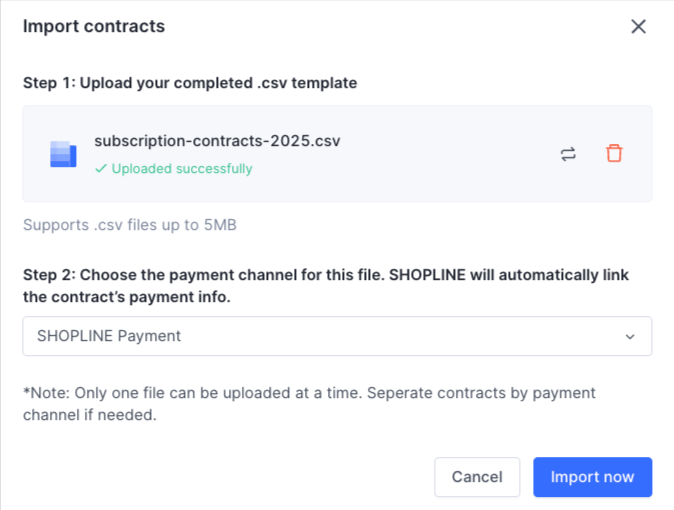
Task: Click the Supports .csv files size hint
Action: tap(129, 224)
